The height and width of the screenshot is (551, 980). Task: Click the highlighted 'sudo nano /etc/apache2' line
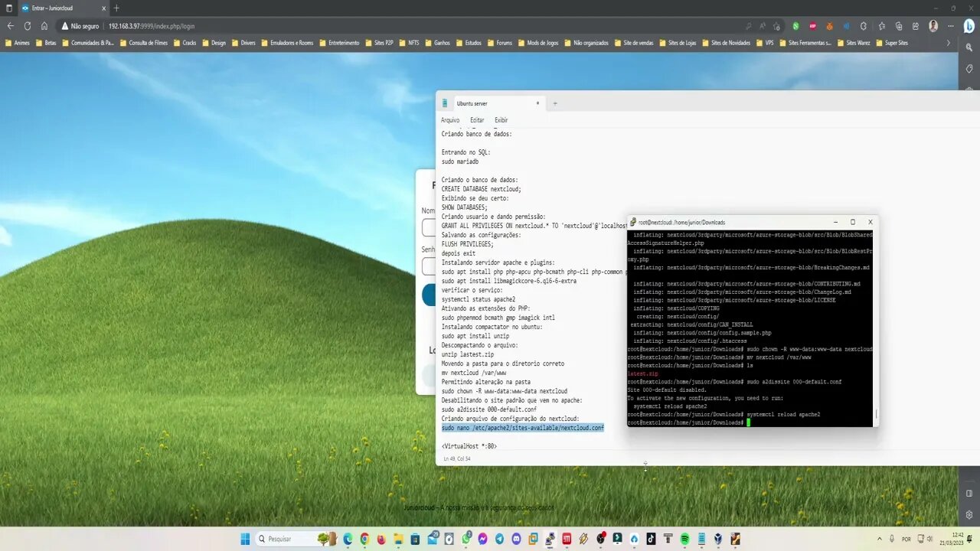523,428
